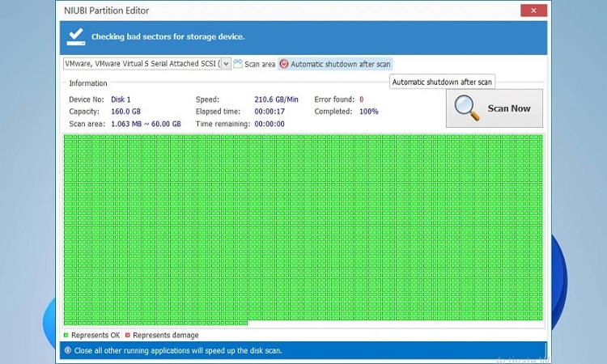Screen dimensions: 607x364
Task: Click the red Represents damage legend square
Action: [128, 335]
